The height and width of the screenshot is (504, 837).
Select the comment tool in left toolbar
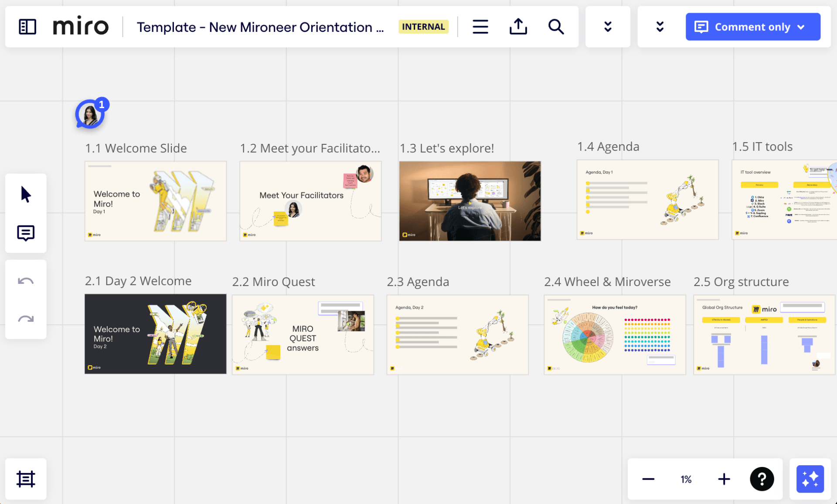coord(26,233)
